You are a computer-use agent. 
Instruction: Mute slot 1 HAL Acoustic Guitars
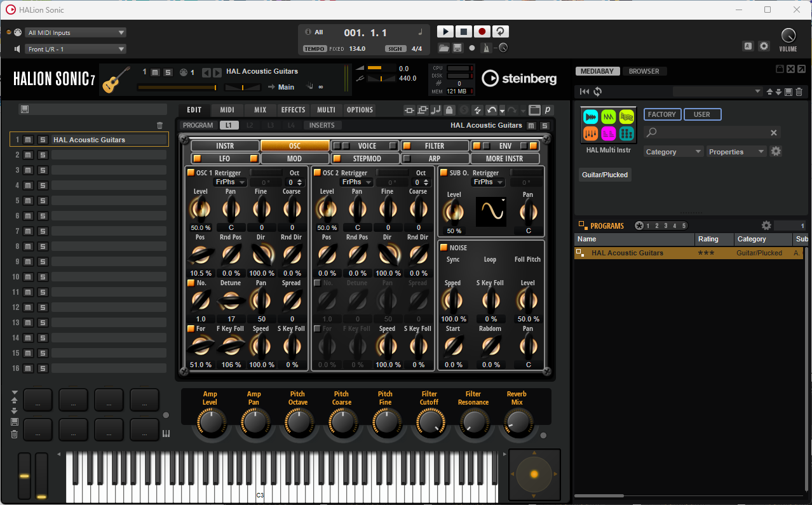coord(29,139)
